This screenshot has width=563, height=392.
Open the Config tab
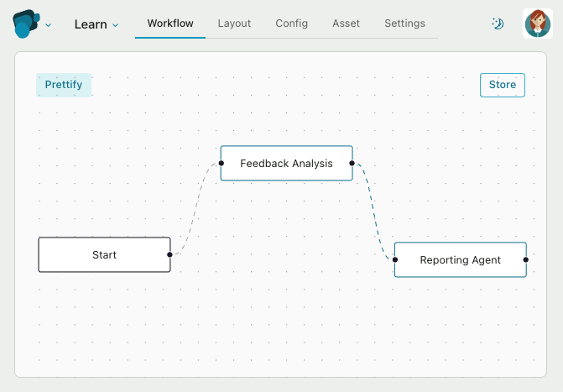(291, 24)
